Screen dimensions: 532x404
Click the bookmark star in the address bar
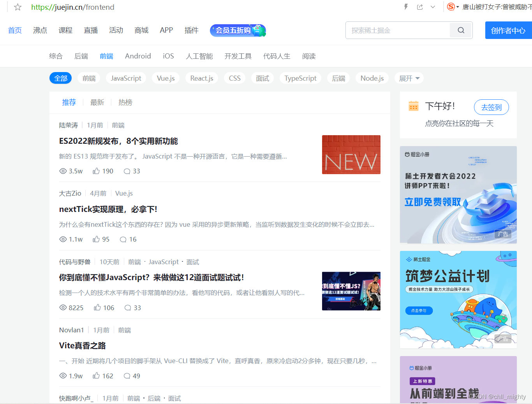tap(17, 7)
